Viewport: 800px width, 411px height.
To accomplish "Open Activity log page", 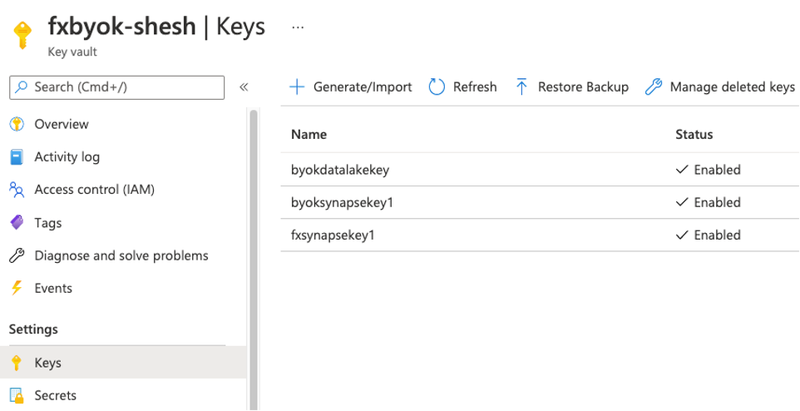I will 67,157.
